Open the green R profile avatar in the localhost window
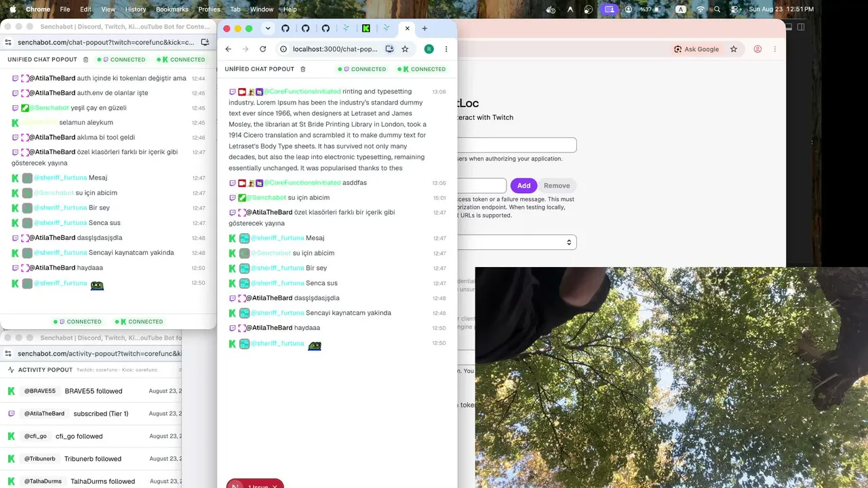The image size is (868, 488). pos(429,49)
